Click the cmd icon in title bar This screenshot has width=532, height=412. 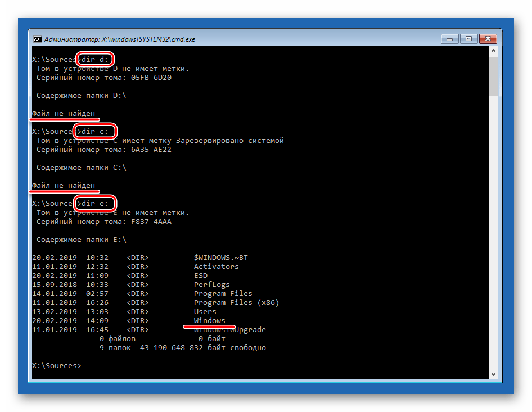37,39
